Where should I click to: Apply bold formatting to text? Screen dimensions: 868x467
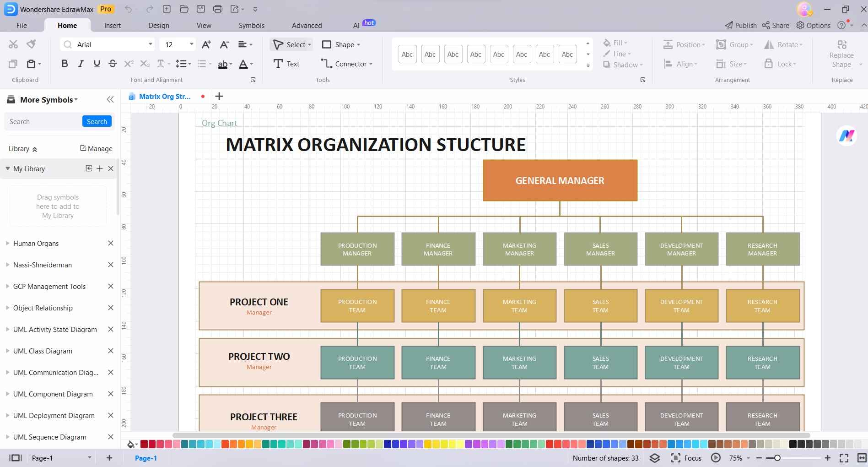(x=64, y=64)
